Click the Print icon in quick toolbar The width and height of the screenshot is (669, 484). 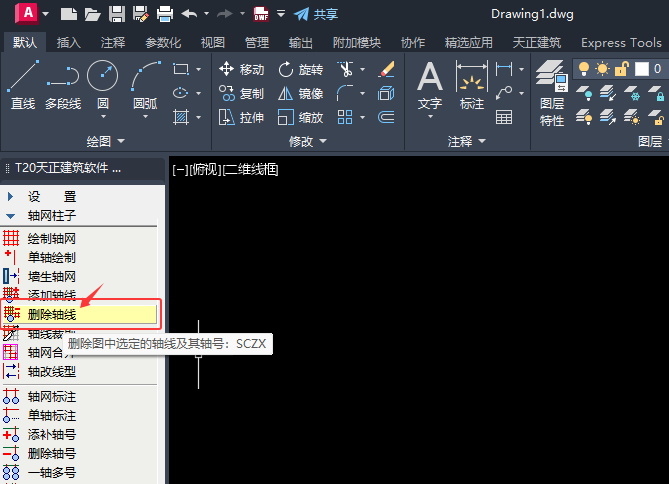[165, 14]
